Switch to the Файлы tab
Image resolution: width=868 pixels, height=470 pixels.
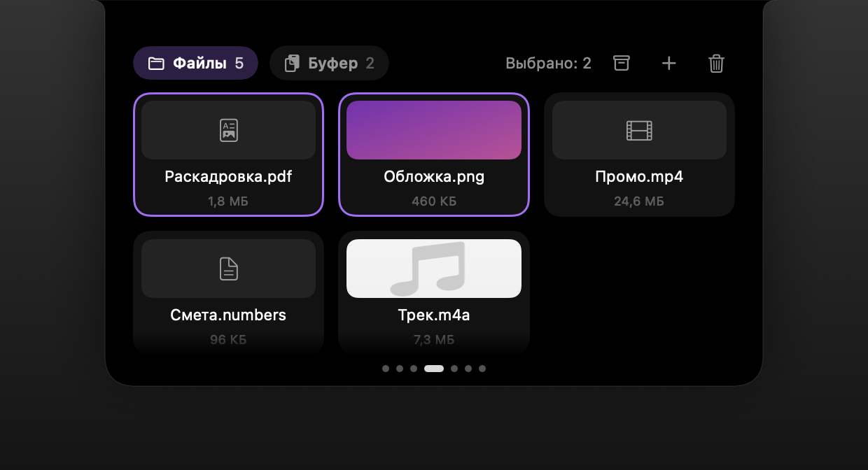point(195,64)
